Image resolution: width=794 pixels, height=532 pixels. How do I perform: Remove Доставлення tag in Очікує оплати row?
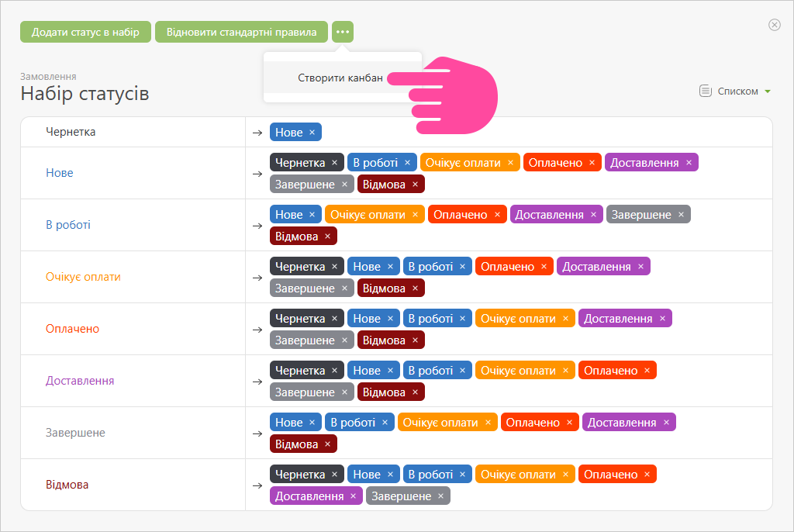tap(640, 267)
